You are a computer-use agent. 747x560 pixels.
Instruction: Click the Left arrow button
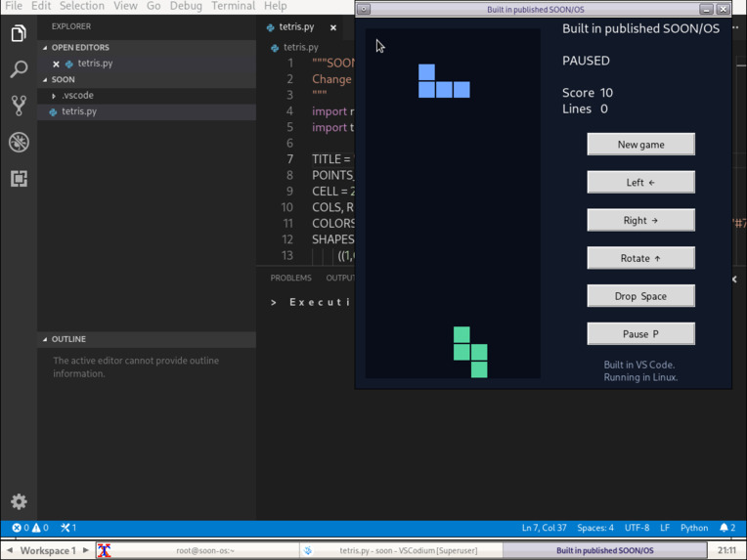(x=640, y=183)
